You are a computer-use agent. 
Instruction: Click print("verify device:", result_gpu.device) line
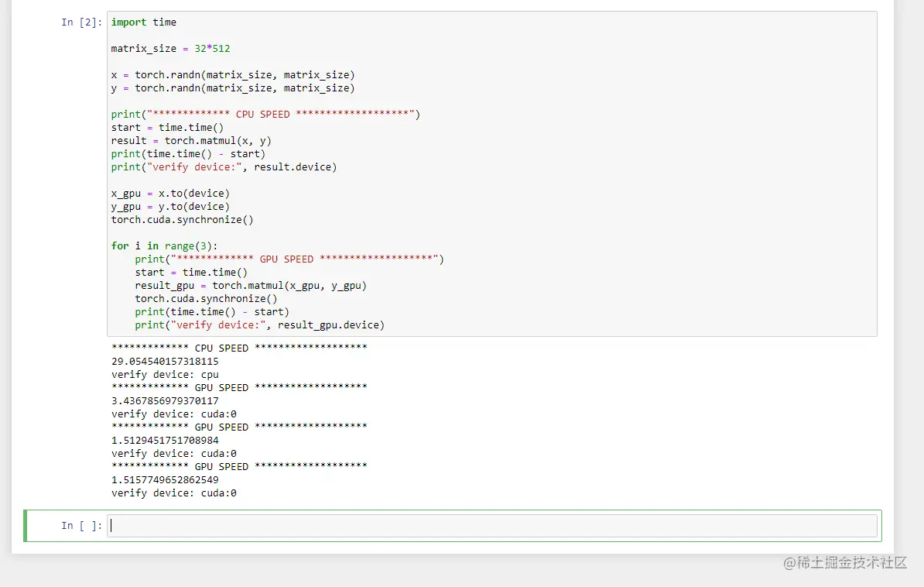pyautogui.click(x=260, y=325)
